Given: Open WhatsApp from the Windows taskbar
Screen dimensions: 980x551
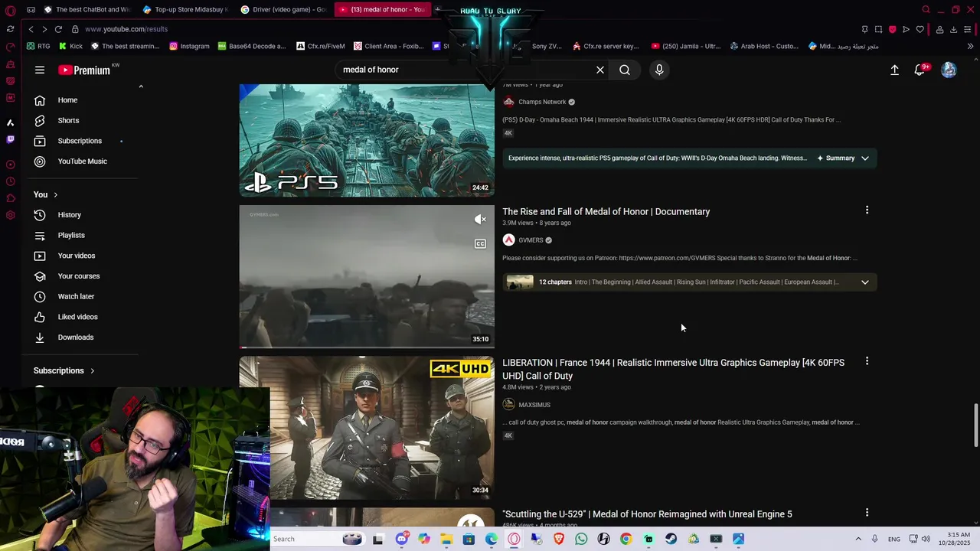Looking at the screenshot, I should [581, 539].
